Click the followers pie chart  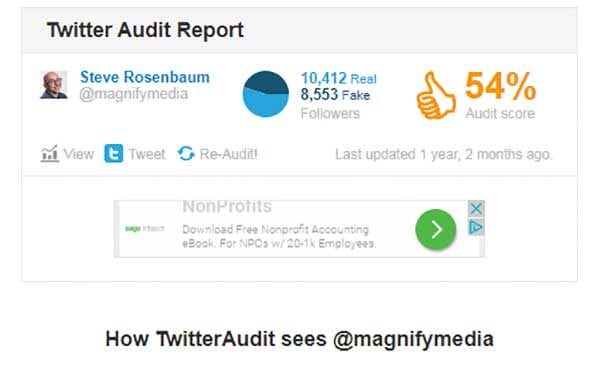click(266, 94)
